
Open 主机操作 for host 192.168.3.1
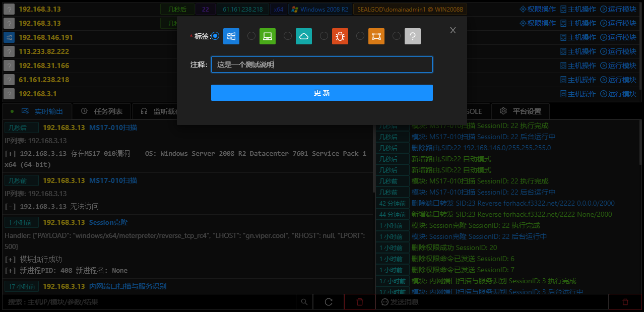(x=578, y=94)
